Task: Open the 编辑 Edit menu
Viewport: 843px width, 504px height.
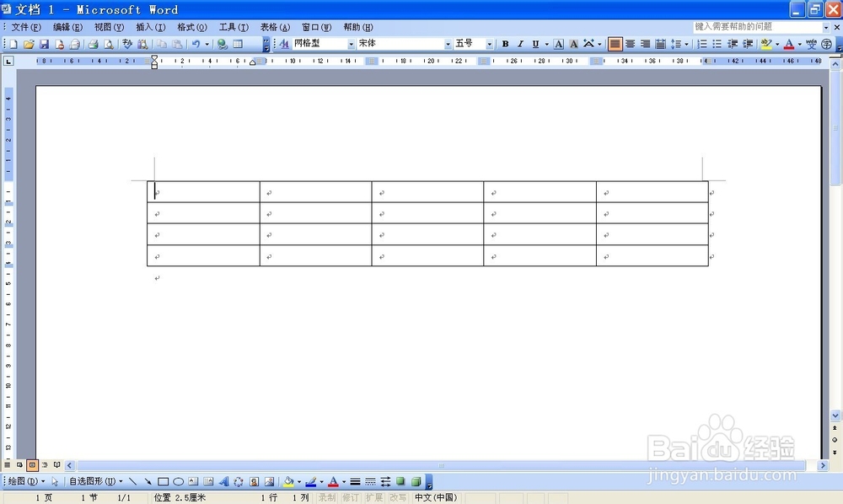Action: 67,27
